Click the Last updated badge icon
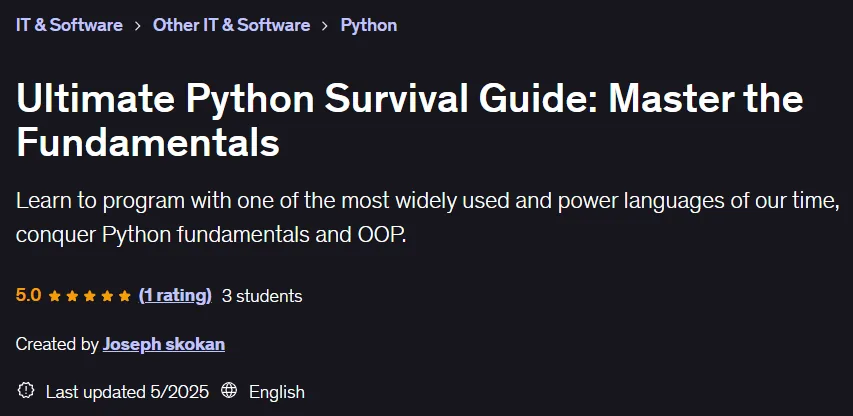This screenshot has width=853, height=416. pos(26,390)
